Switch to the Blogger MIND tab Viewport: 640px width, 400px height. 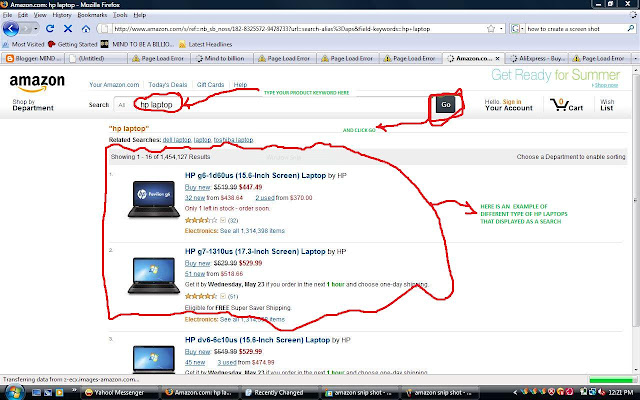tap(33, 59)
